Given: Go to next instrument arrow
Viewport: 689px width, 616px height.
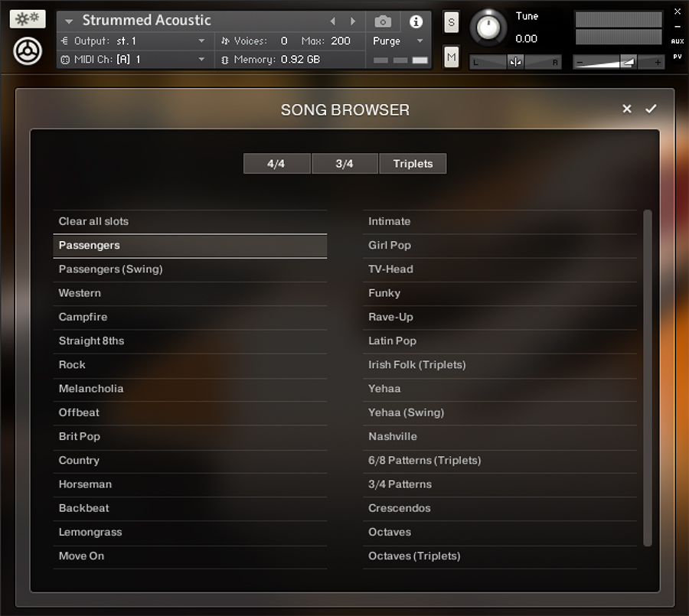Looking at the screenshot, I should 353,21.
